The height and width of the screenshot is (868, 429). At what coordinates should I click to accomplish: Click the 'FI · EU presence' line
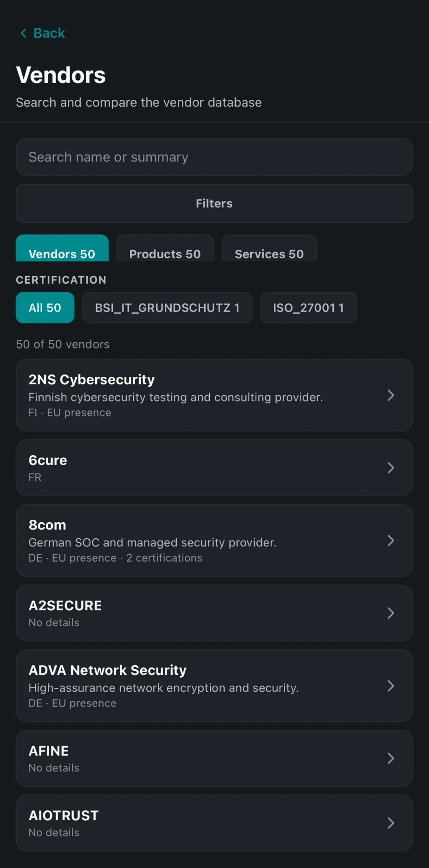[x=70, y=413]
